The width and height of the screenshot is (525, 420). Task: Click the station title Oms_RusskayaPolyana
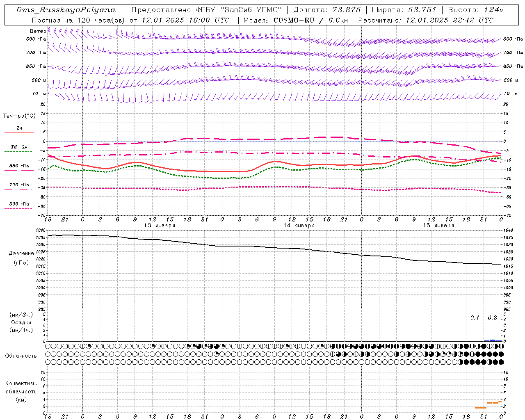[66, 10]
